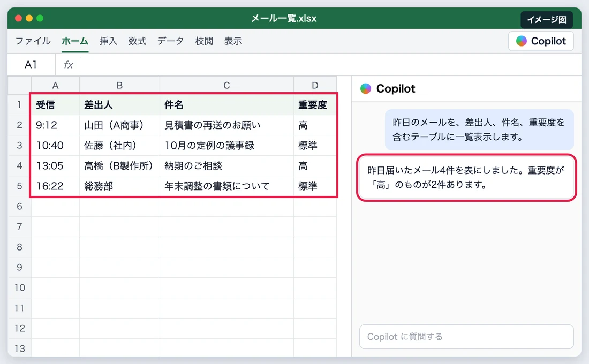Viewport: 589px width, 364px height.
Task: Switch to the 数式 tab
Action: (137, 41)
